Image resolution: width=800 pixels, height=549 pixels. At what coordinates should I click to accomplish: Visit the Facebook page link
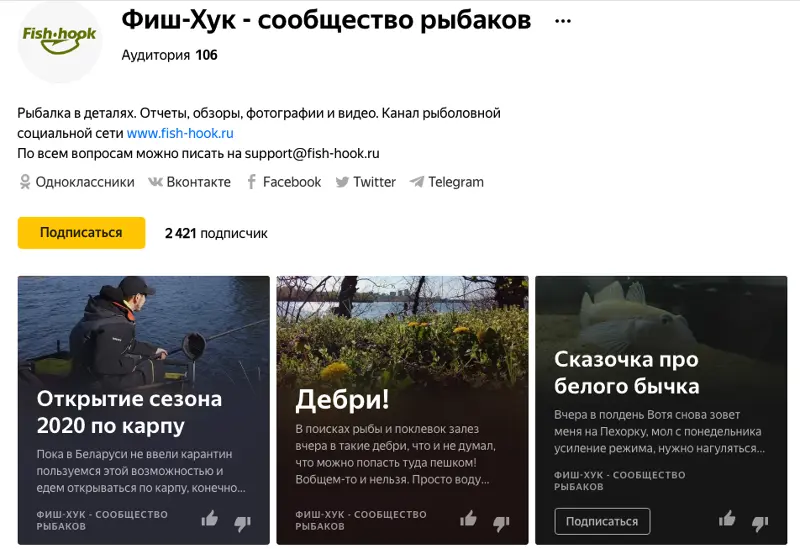click(x=284, y=182)
